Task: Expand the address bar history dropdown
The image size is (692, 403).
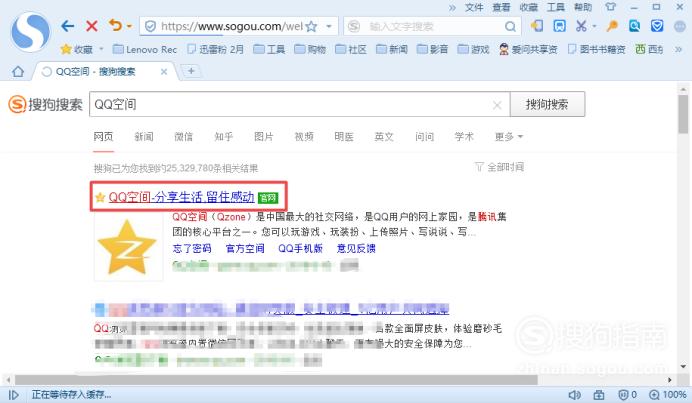Action: click(329, 26)
